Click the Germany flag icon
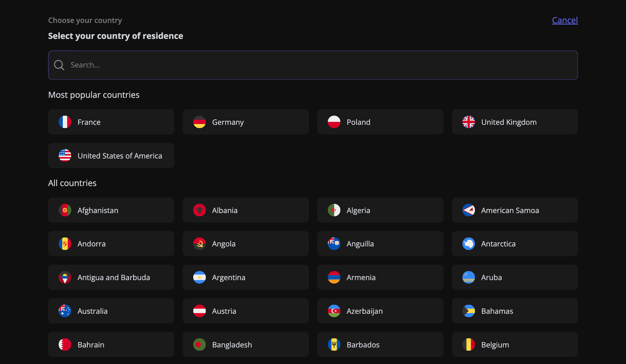This screenshot has height=364, width=626. pos(200,122)
